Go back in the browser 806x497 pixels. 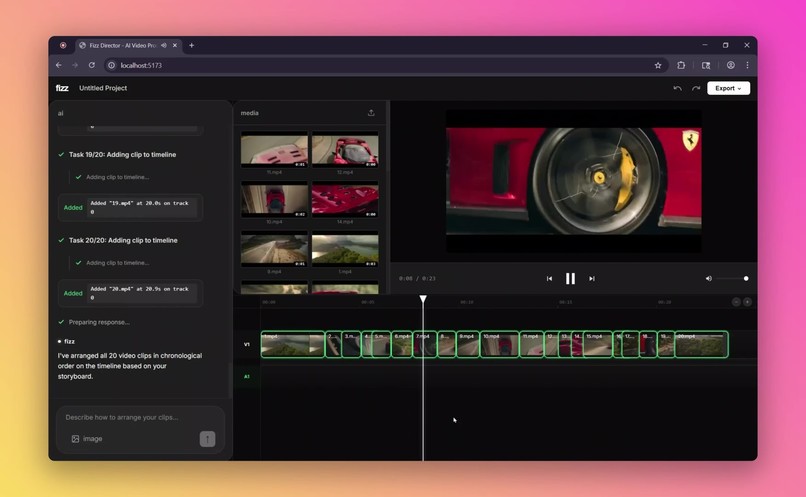click(x=59, y=65)
